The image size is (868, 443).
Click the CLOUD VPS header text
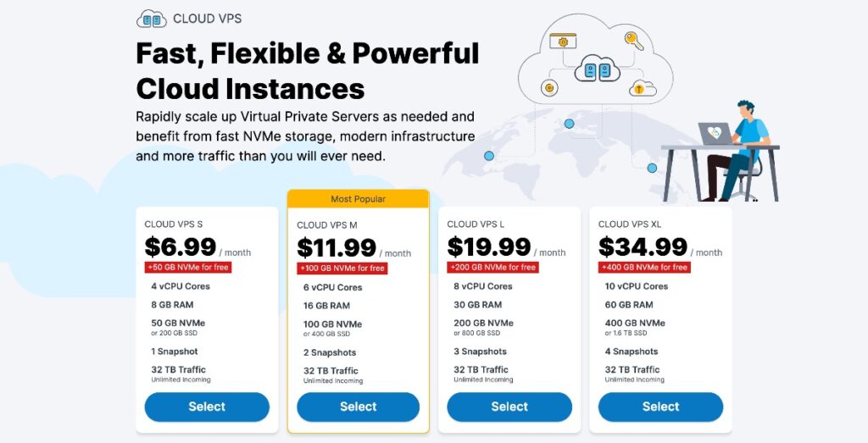coord(207,19)
